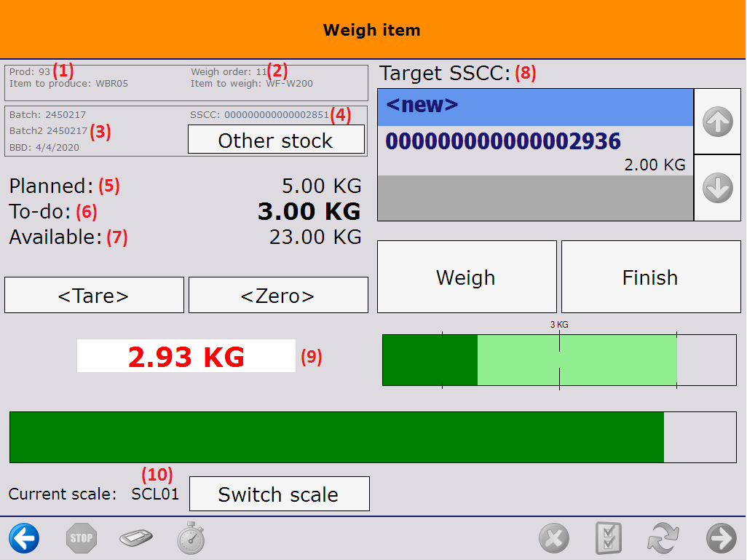Open Other stock selection
747x560 pixels.
276,140
